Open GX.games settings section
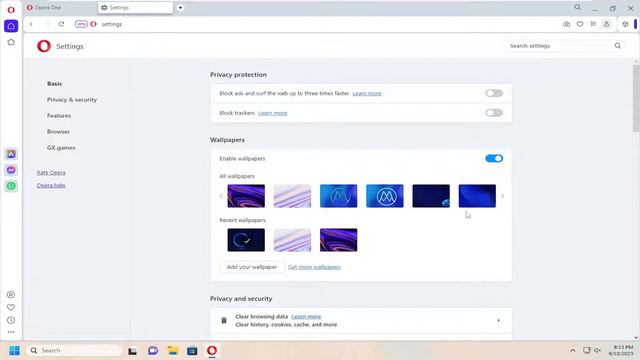 61,148
